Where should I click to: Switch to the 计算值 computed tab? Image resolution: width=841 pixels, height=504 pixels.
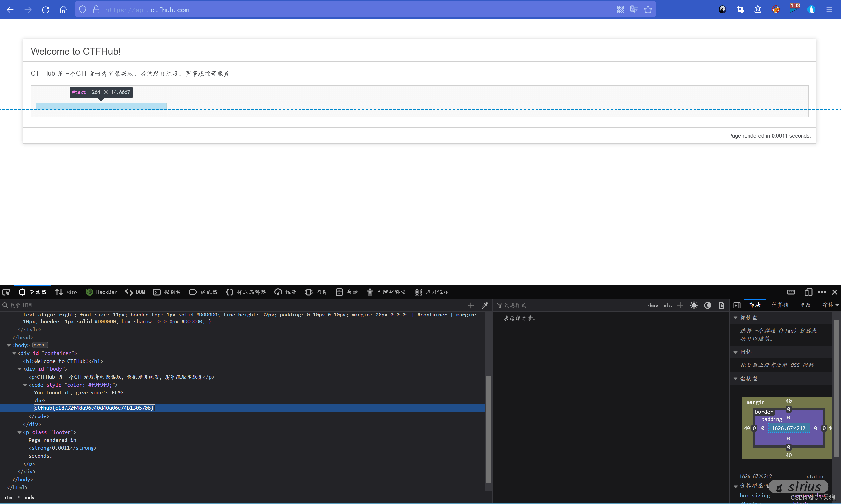780,305
